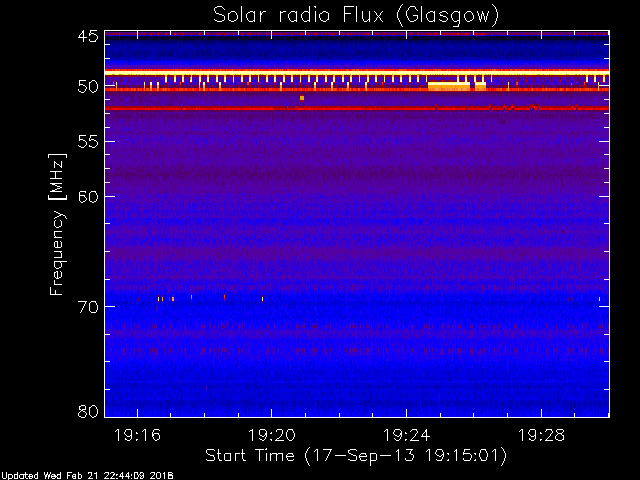The height and width of the screenshot is (480, 640).
Task: Select the "70" frequency tick label
Action: [x=88, y=307]
